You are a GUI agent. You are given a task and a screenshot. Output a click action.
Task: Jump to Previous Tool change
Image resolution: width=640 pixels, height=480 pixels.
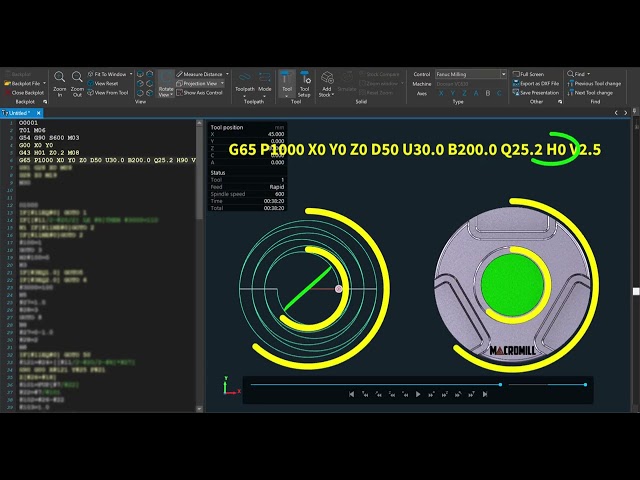coord(594,83)
